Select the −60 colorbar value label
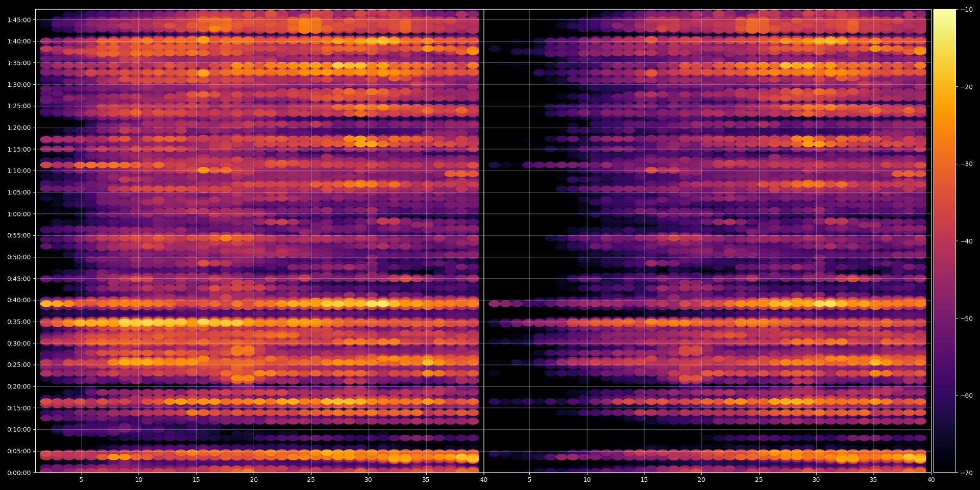Screen dimensions: 980x490 (x=966, y=396)
